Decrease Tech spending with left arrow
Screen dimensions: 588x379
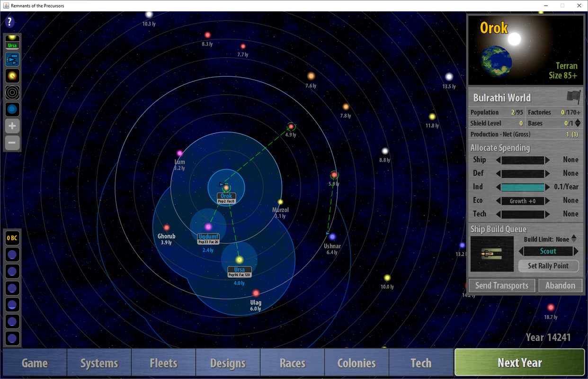(x=498, y=214)
